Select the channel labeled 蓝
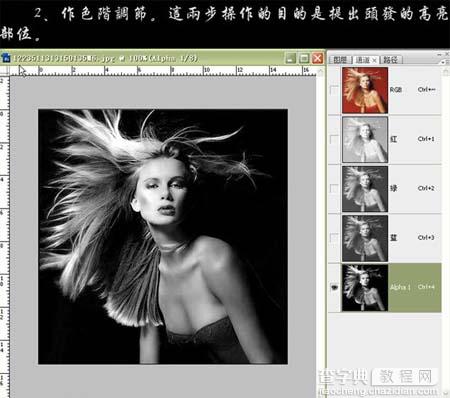 click(394, 238)
